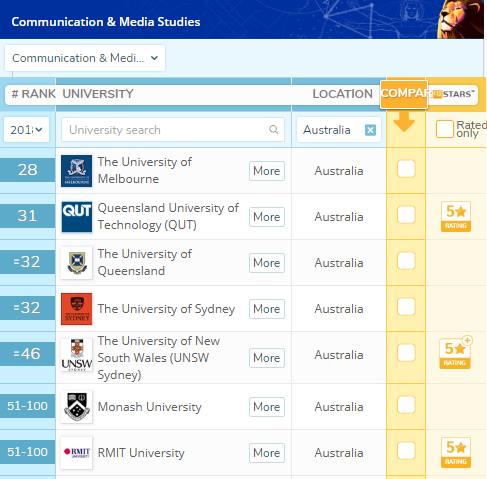Click the University of Sydney logo
487x479 pixels.
pos(76,309)
